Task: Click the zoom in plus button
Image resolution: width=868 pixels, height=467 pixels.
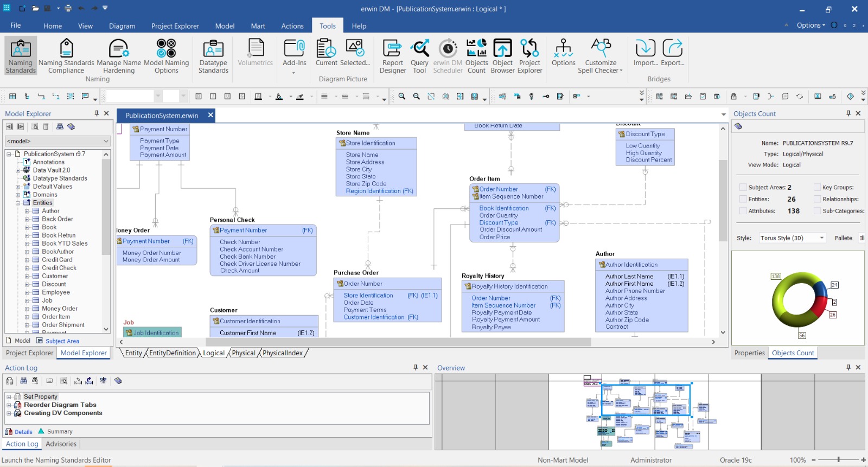Action: [863, 460]
